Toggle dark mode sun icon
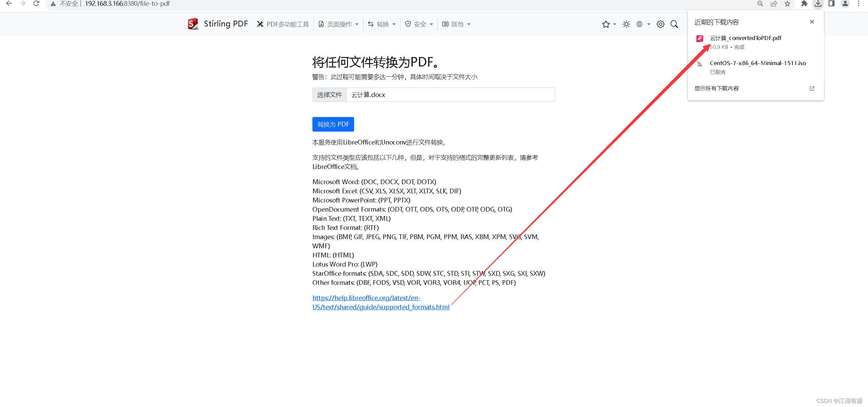The image size is (868, 407). click(x=626, y=24)
